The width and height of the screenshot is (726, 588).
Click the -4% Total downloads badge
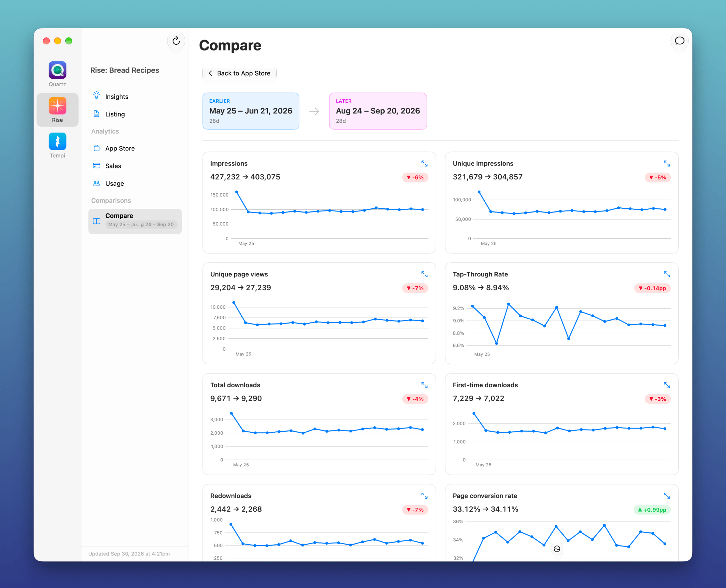[415, 399]
